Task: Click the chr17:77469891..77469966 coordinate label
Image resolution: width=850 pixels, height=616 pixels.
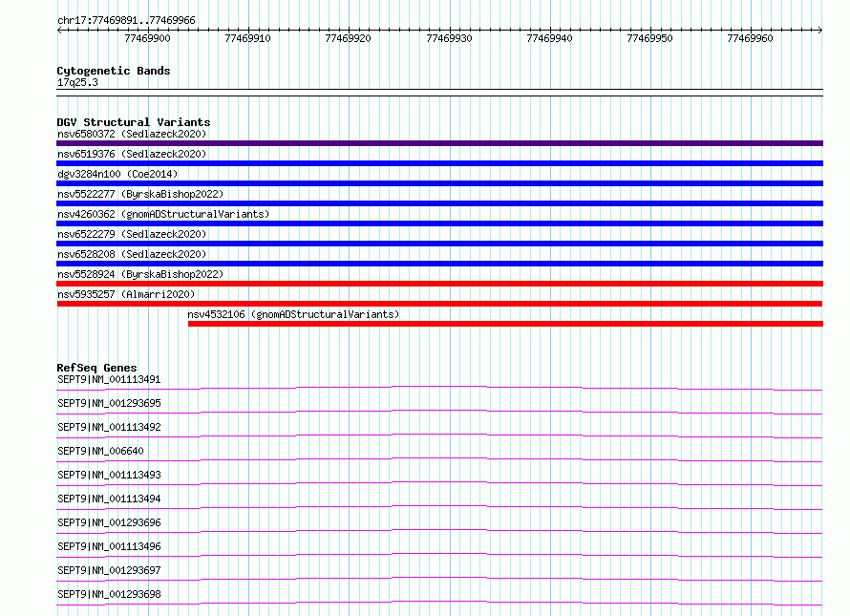Action: coord(126,21)
